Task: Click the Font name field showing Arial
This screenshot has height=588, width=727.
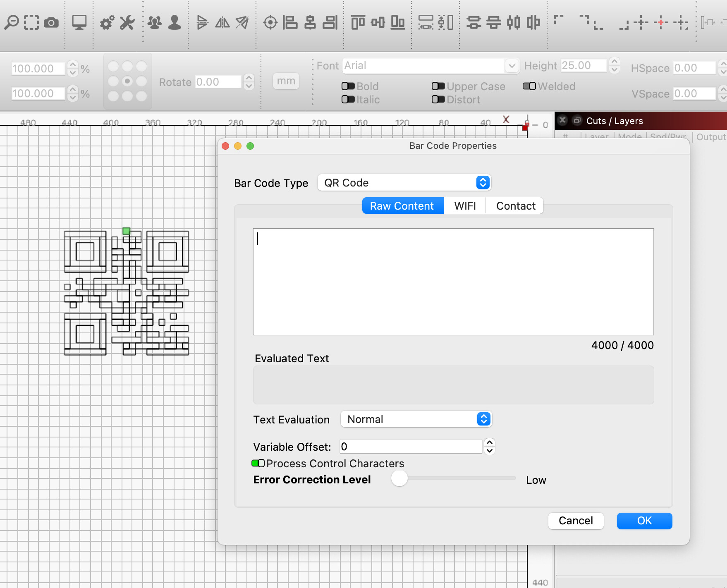Action: (x=423, y=66)
